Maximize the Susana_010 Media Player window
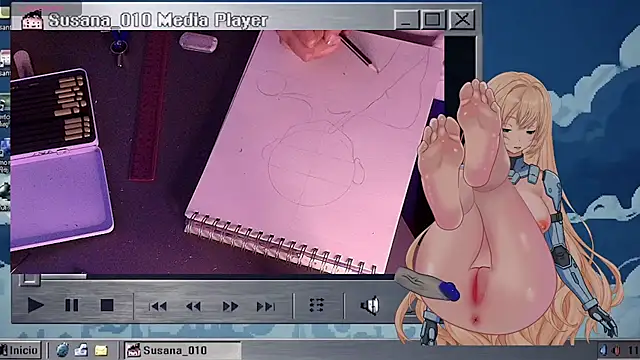 click(432, 19)
